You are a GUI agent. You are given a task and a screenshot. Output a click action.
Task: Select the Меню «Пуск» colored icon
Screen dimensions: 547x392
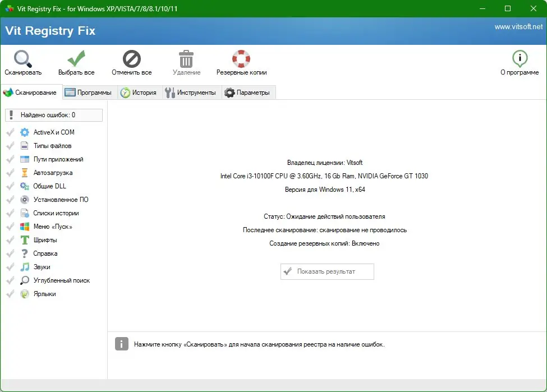pos(24,226)
